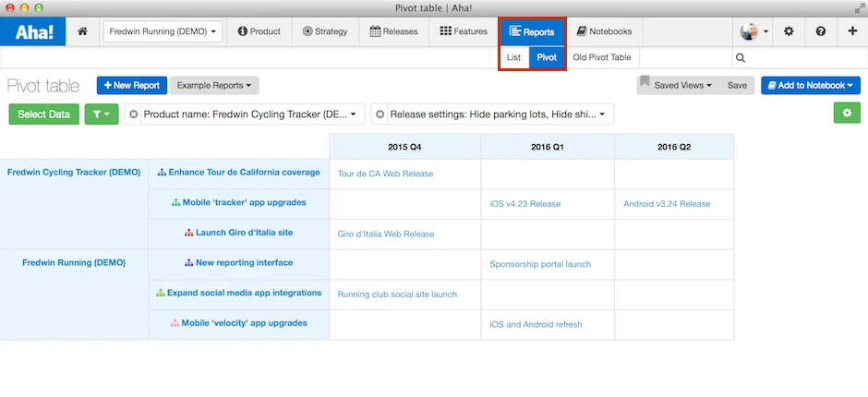Open the Releases tab
Image resolution: width=868 pixels, height=397 pixels.
coord(393,31)
